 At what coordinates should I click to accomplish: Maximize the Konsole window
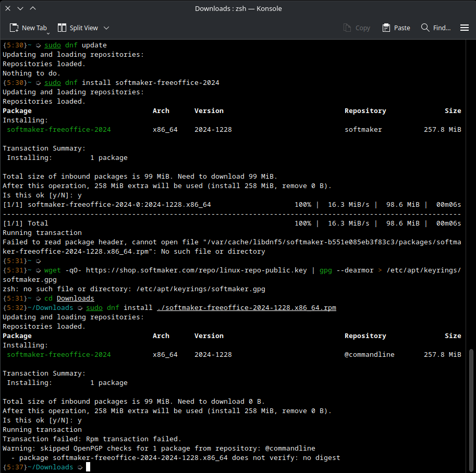coord(33,8)
